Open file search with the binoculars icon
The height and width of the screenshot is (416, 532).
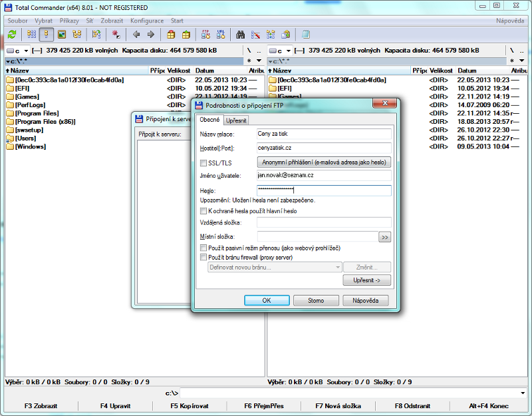pyautogui.click(x=241, y=35)
